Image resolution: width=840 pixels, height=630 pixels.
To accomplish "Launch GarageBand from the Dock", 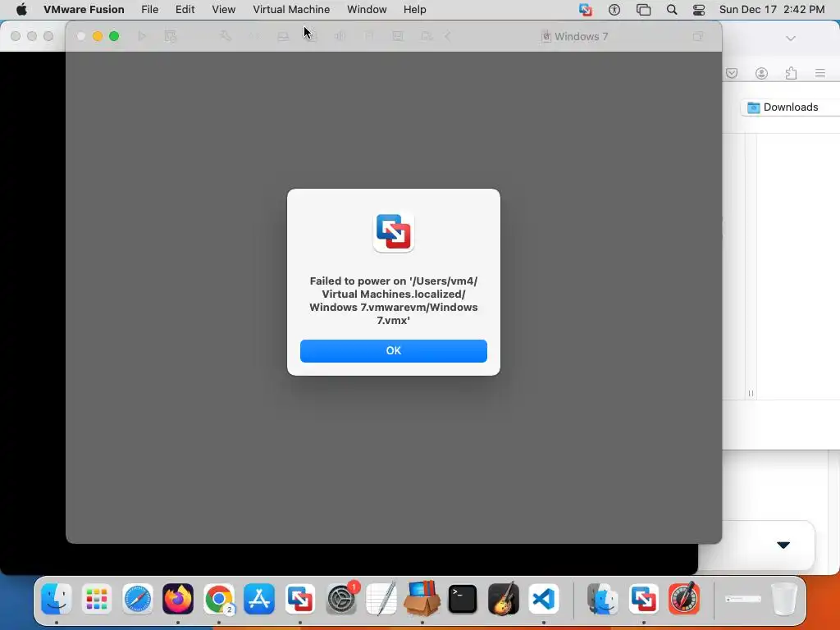I will point(503,598).
